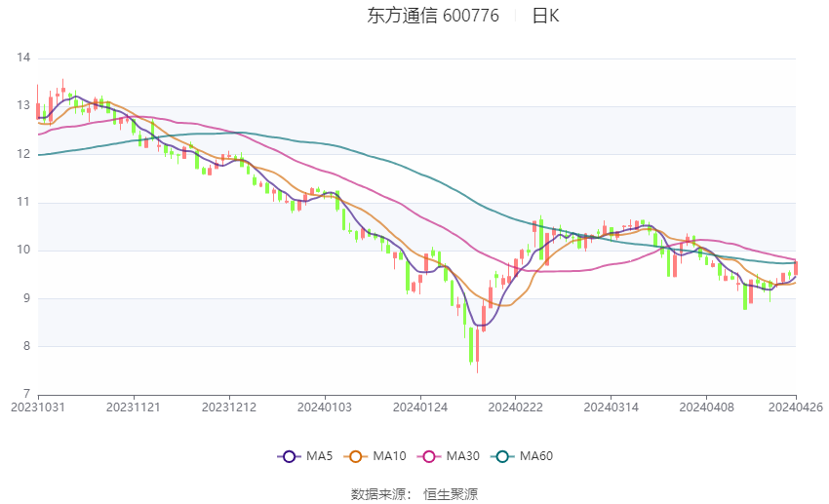
Task: Hide the MA30 moving average line
Action: pos(448,455)
